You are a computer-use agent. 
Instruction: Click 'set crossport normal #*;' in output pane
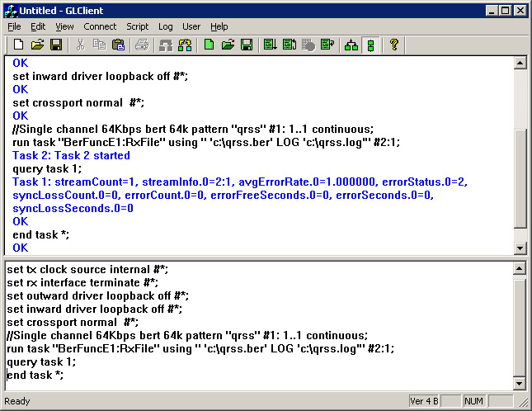click(x=78, y=103)
